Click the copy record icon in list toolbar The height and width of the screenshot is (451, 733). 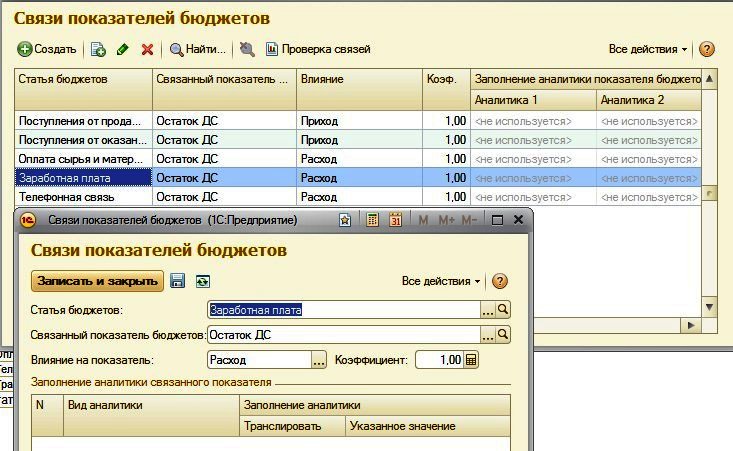click(x=98, y=49)
